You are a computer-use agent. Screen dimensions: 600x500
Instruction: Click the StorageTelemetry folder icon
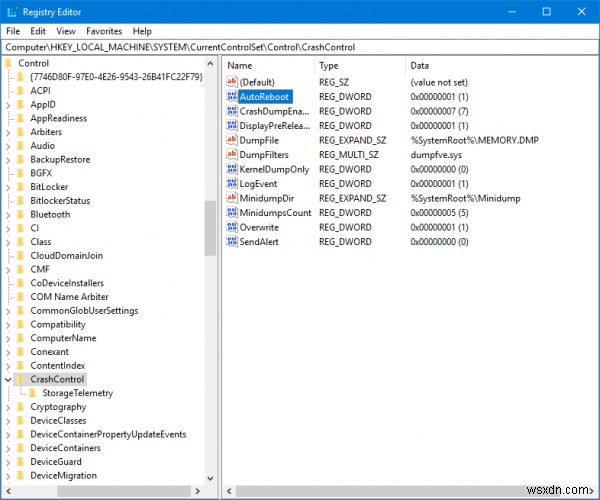(33, 393)
